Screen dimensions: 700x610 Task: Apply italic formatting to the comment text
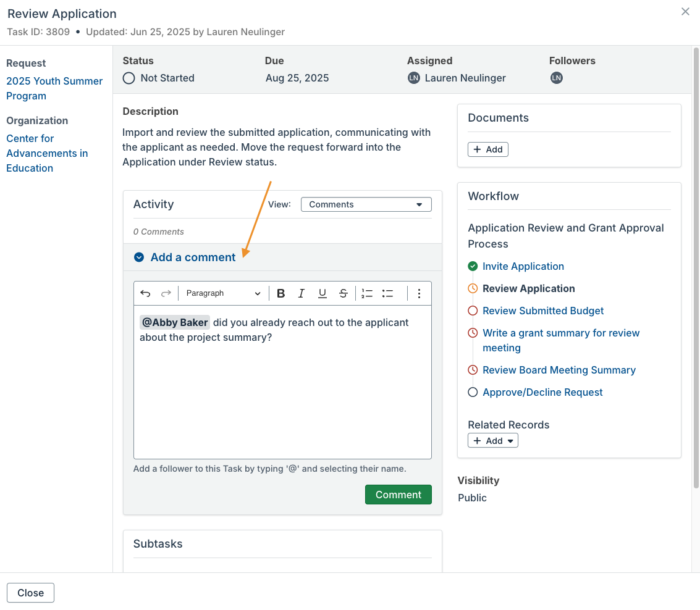point(302,293)
